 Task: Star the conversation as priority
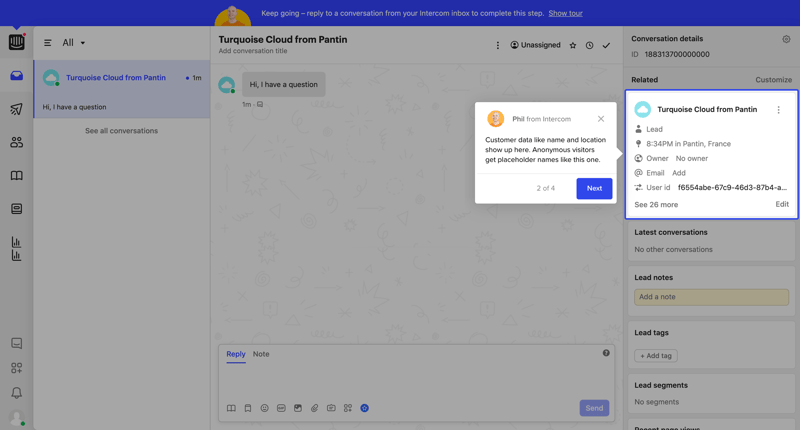pos(573,45)
